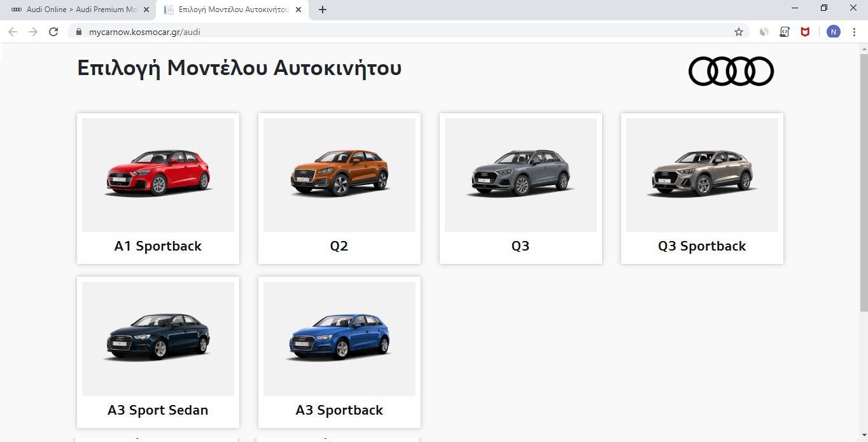Image resolution: width=868 pixels, height=442 pixels.
Task: Switch to the Audi Online tab
Action: click(76, 10)
